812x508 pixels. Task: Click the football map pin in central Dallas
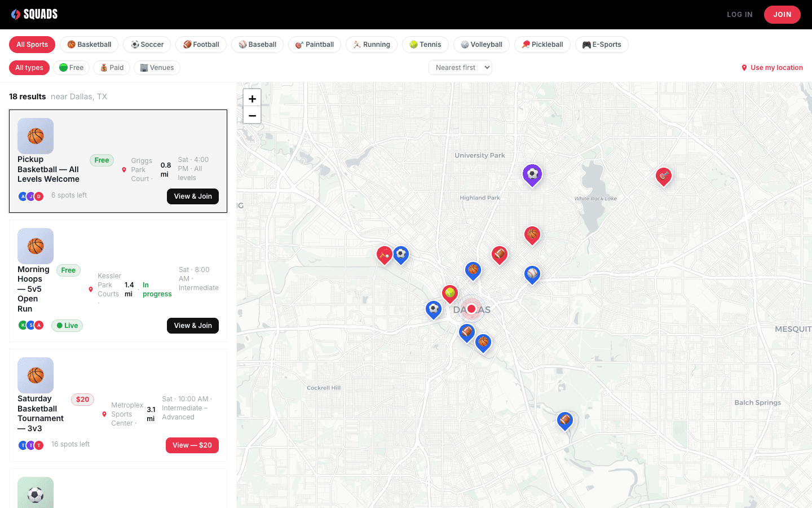[x=500, y=254]
